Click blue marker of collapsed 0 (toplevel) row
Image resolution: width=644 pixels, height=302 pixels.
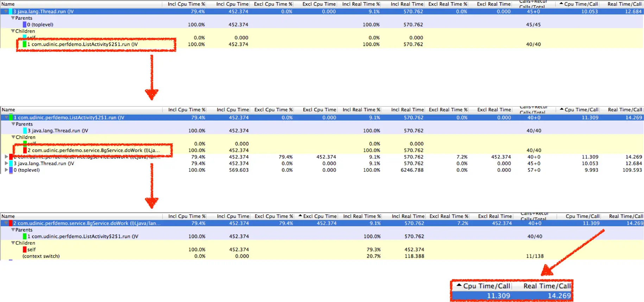point(11,170)
